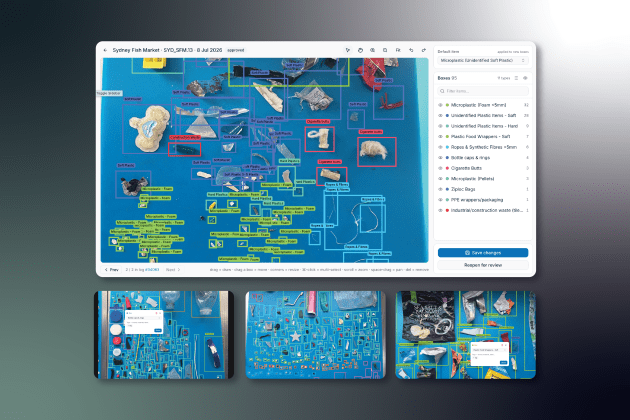Hide Ziploc Bags boxes
630x420 pixels.
[x=440, y=189]
